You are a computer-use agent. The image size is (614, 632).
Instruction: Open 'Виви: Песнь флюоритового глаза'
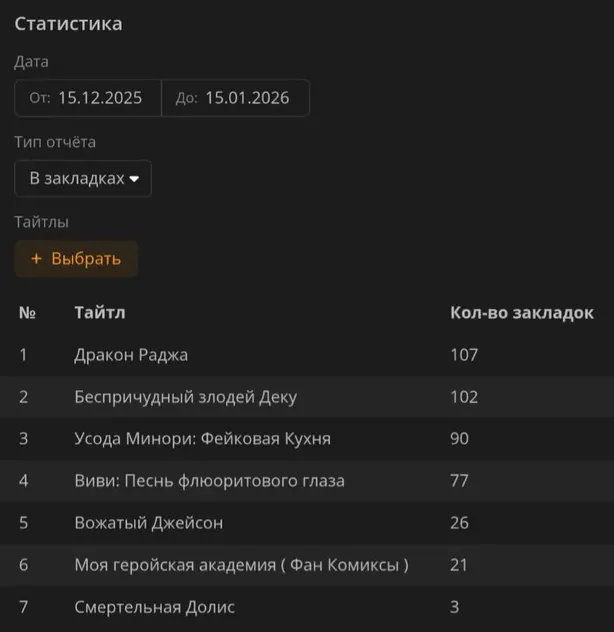pos(209,481)
